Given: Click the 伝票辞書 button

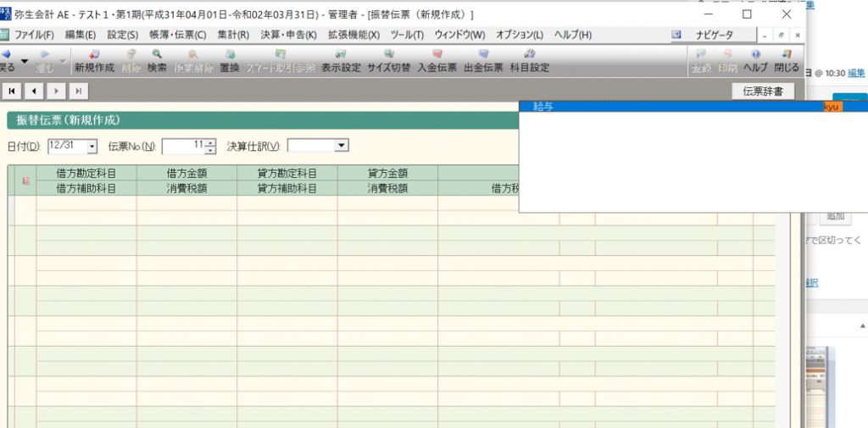Looking at the screenshot, I should pos(763,91).
